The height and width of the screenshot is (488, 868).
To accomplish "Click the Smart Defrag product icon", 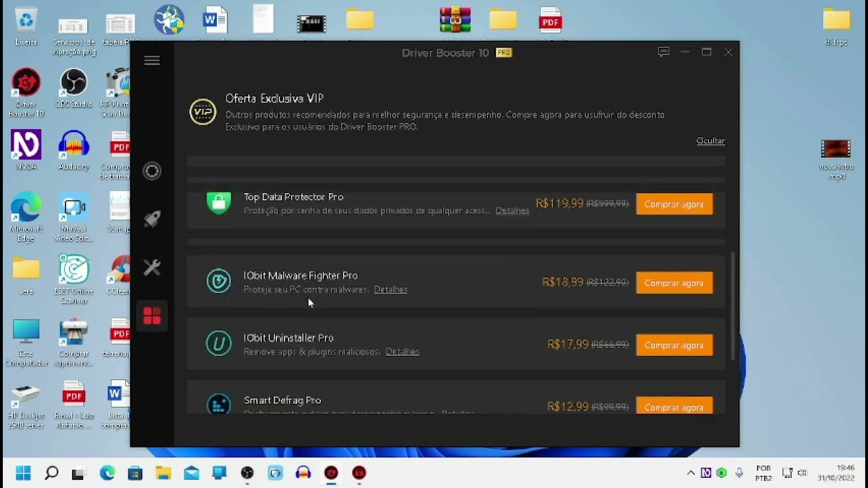I will (x=218, y=405).
